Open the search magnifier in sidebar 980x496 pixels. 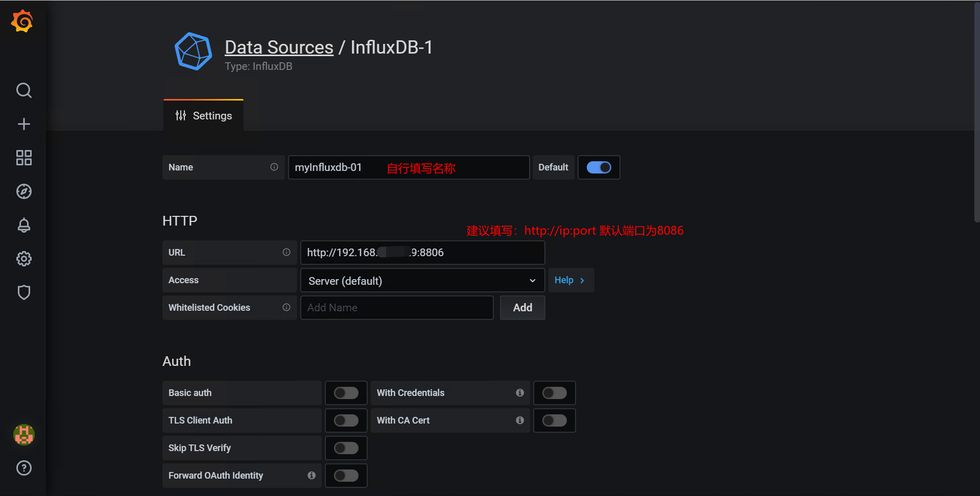[23, 90]
